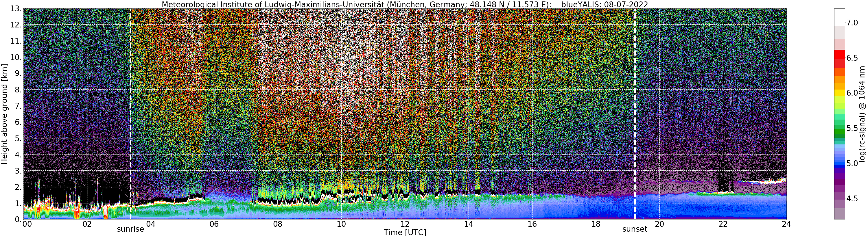Click the x-axis tick label '20'
This screenshot has height=238, width=868.
click(659, 224)
